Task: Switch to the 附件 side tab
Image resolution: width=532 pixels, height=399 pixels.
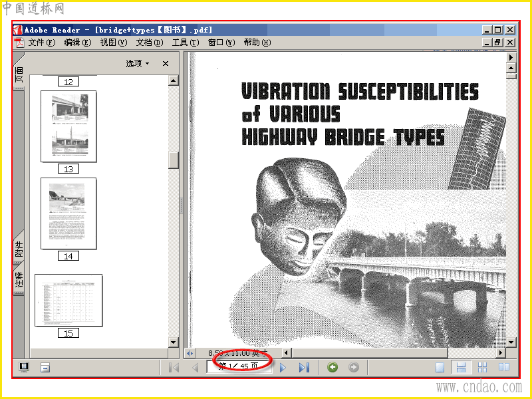Action: [x=19, y=248]
